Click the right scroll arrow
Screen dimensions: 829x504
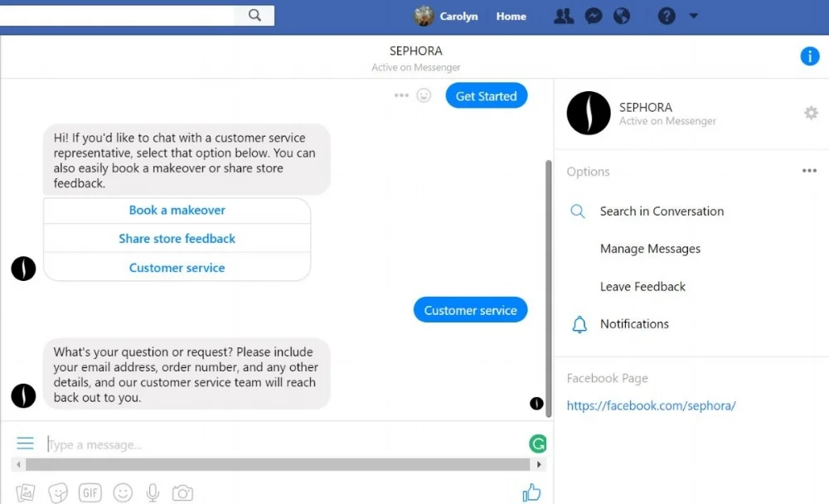pos(539,465)
